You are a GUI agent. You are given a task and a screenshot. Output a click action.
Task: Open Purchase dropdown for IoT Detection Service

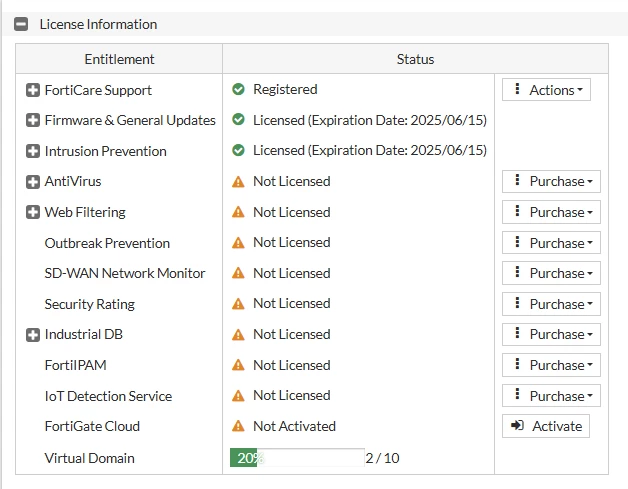[551, 396]
